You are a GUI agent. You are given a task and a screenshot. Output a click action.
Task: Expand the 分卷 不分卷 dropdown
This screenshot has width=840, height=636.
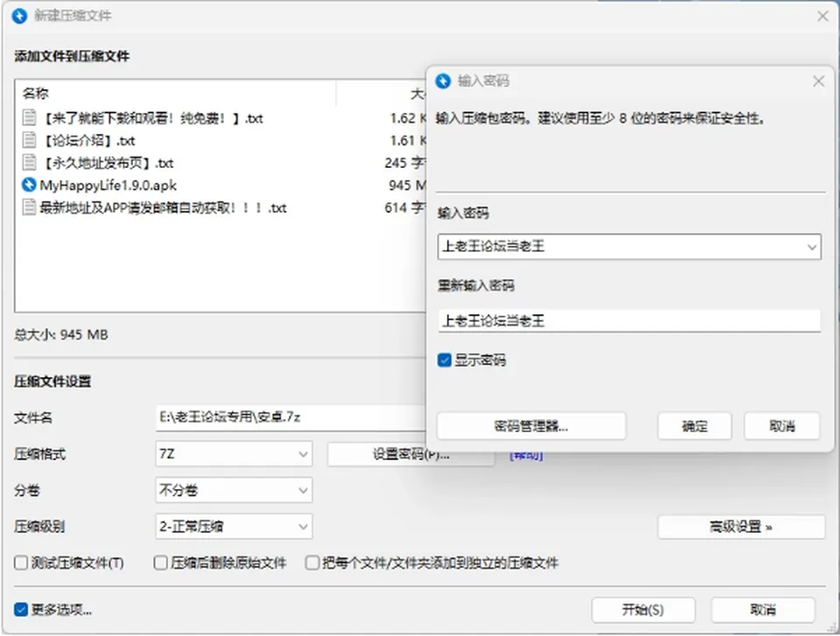pos(234,490)
